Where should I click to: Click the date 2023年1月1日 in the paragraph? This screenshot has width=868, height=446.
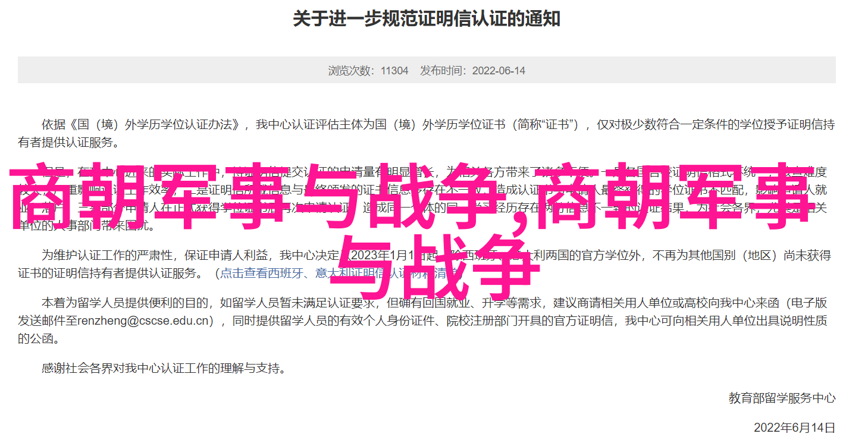pyautogui.click(x=381, y=256)
